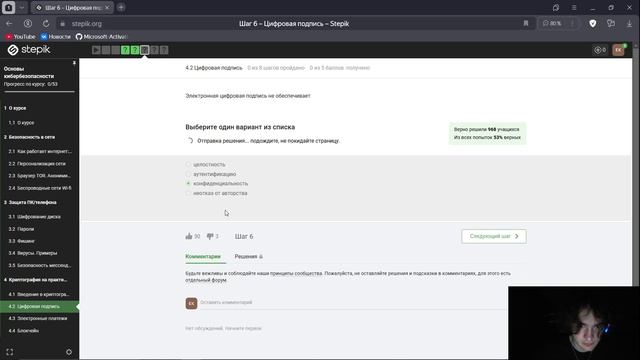Open the "Новости" VK bookmark
Image resolution: width=640 pixels, height=360 pixels.
(x=56, y=37)
